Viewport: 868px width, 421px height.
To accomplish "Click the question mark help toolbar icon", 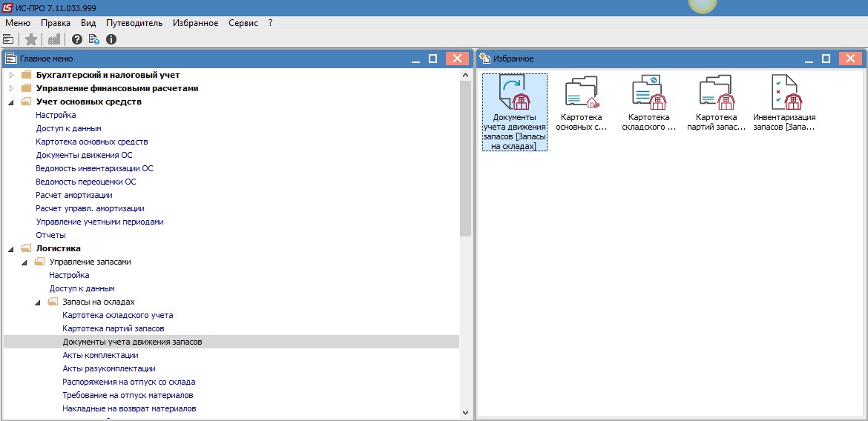I will point(77,39).
